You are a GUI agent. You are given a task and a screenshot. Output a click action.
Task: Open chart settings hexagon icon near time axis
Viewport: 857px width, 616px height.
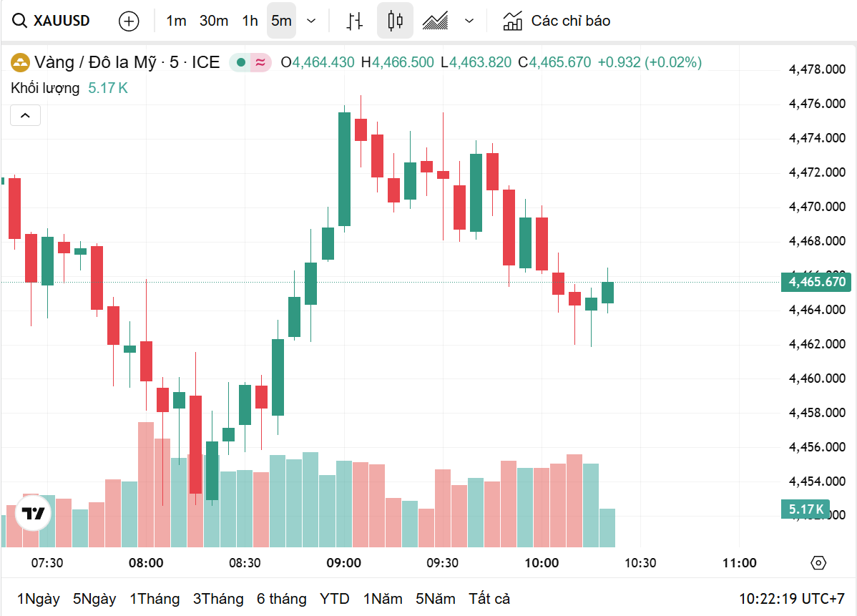pos(818,563)
